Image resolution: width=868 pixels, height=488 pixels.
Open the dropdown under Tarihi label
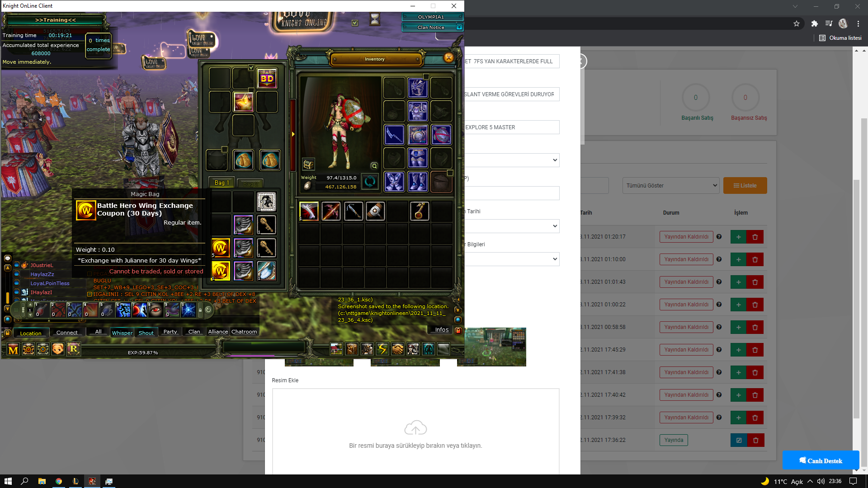click(512, 226)
